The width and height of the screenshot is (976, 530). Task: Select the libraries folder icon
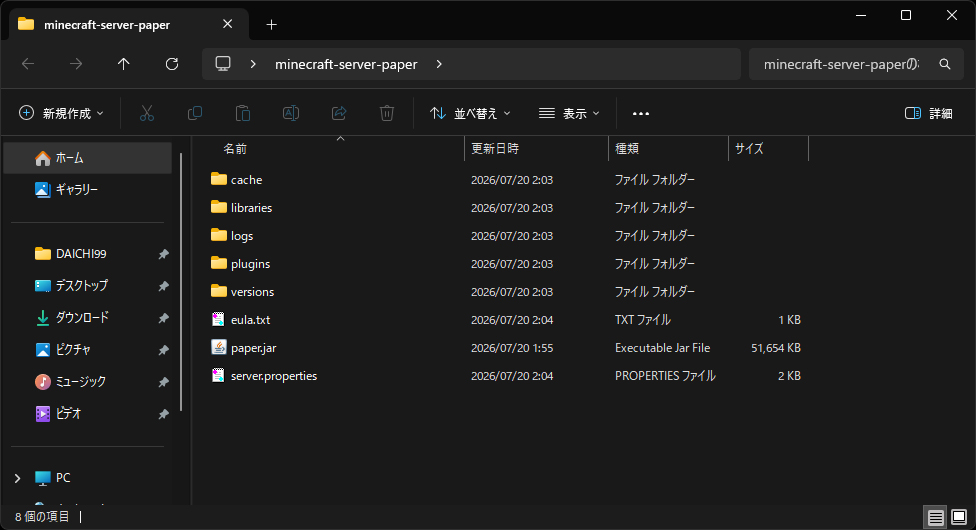click(x=218, y=207)
